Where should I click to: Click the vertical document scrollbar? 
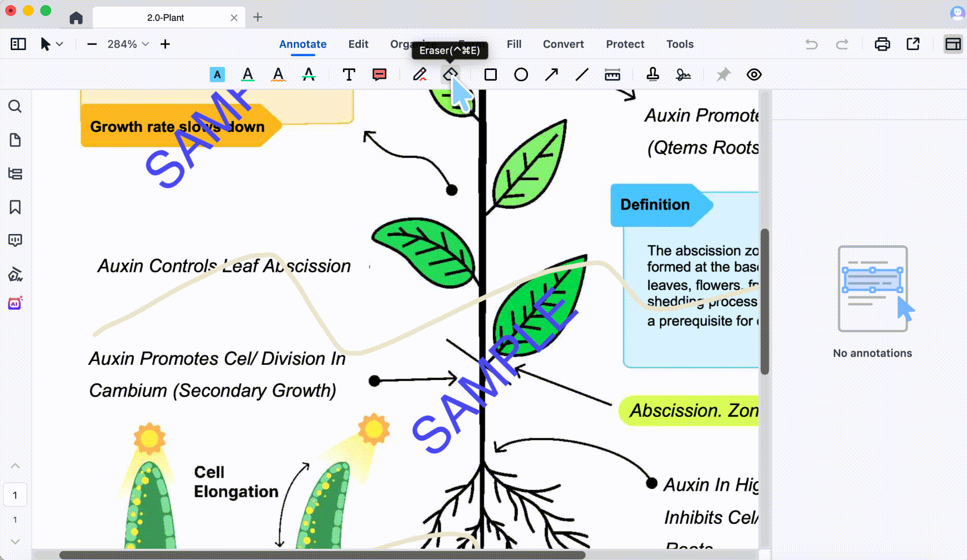click(765, 301)
